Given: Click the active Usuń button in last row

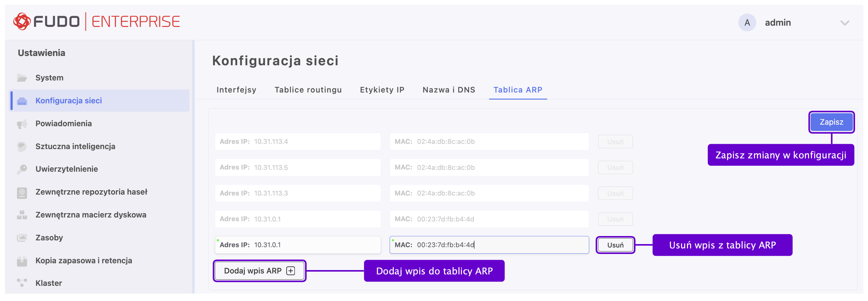Looking at the screenshot, I should coord(615,245).
